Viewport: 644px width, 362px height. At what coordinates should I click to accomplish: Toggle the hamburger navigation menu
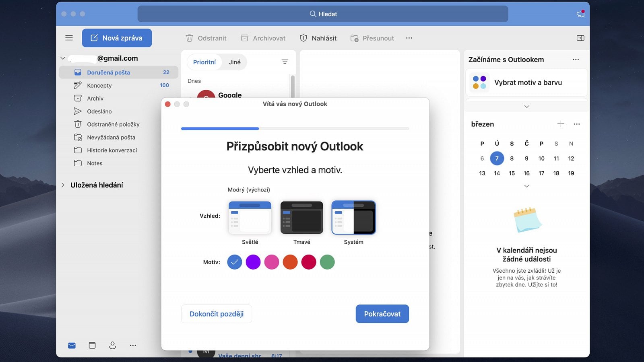click(69, 38)
